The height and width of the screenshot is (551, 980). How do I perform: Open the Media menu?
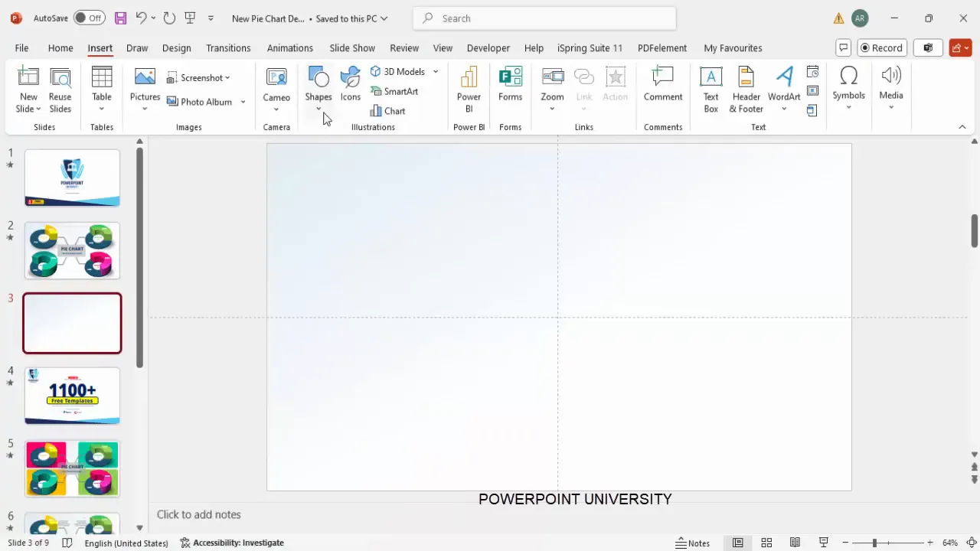click(891, 88)
